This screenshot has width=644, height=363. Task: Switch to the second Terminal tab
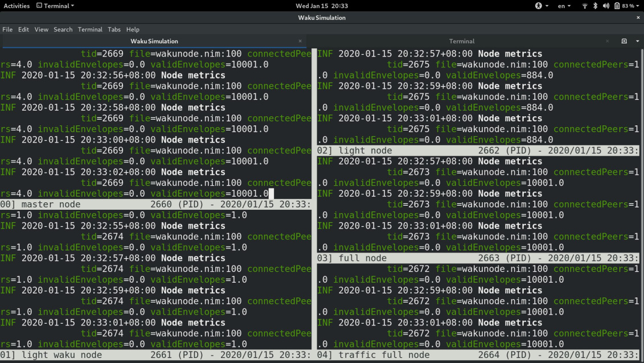(x=461, y=41)
